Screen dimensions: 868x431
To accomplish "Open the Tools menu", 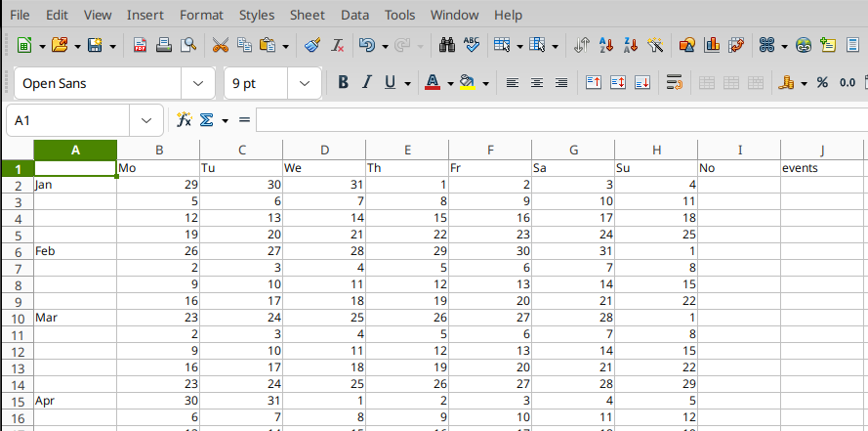I will tap(399, 15).
